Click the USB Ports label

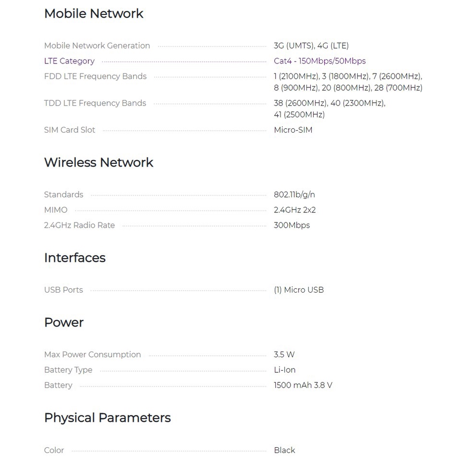click(x=63, y=290)
